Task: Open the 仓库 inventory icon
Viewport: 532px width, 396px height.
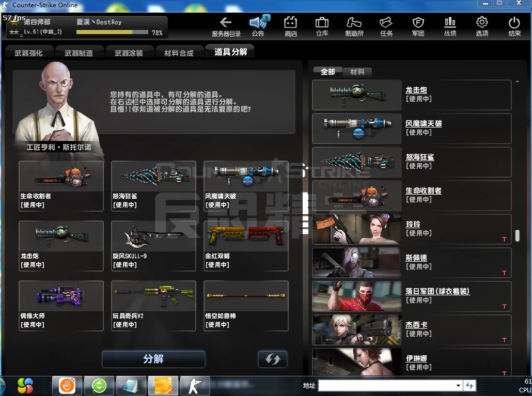Action: click(x=322, y=23)
